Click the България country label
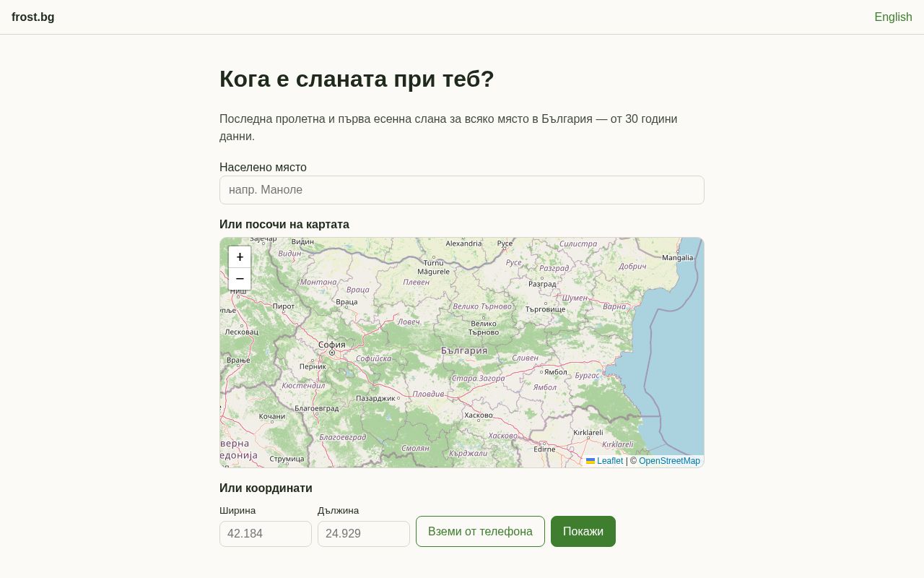The width and height of the screenshot is (924, 578). point(464,351)
